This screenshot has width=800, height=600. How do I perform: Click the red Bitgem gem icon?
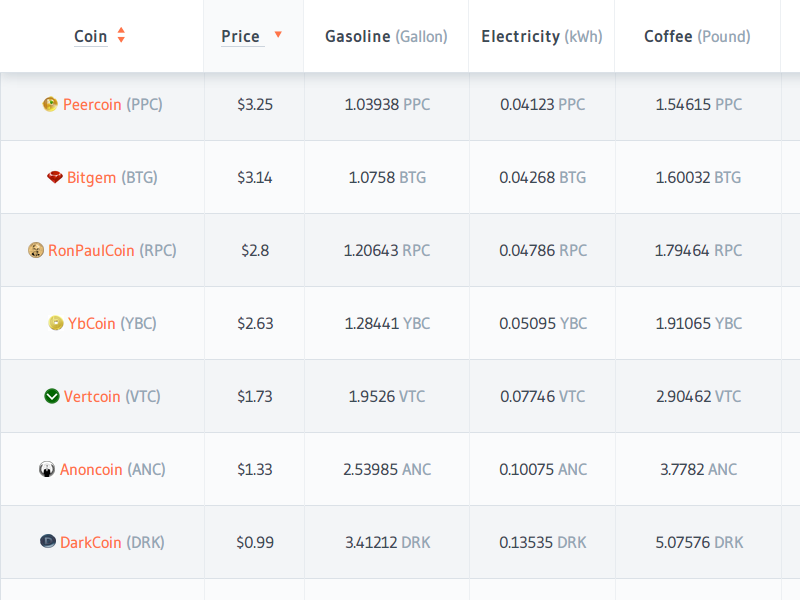point(54,177)
